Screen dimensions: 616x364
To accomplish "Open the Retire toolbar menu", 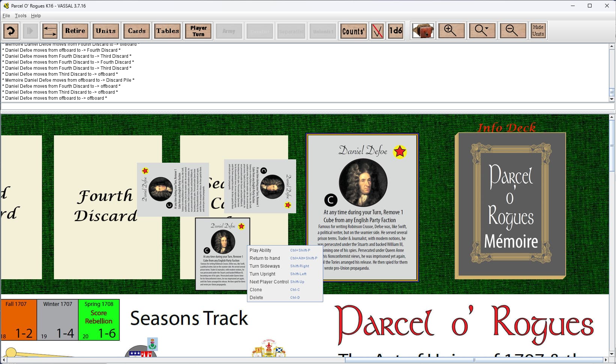I will pos(75,31).
